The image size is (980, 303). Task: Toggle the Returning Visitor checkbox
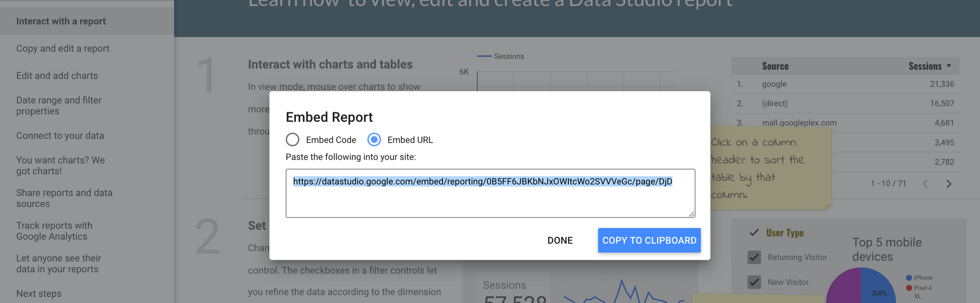(754, 257)
